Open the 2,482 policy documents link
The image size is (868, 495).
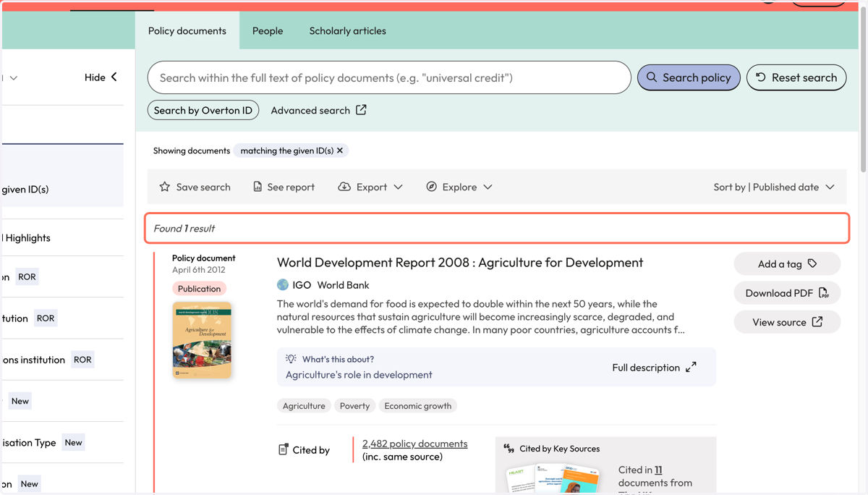click(414, 444)
